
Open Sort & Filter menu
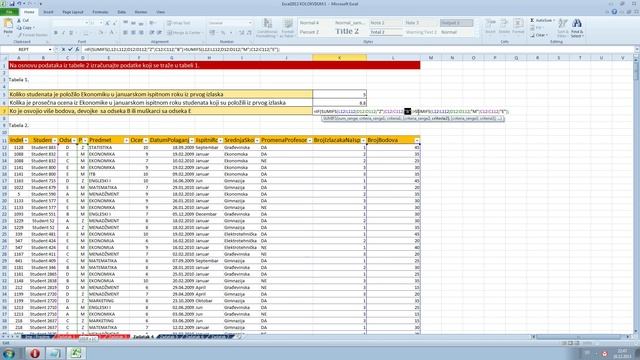[562, 28]
